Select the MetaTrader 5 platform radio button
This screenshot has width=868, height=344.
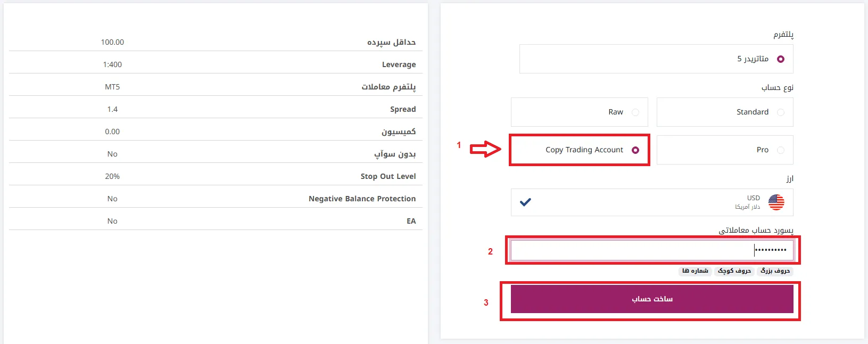coord(780,59)
